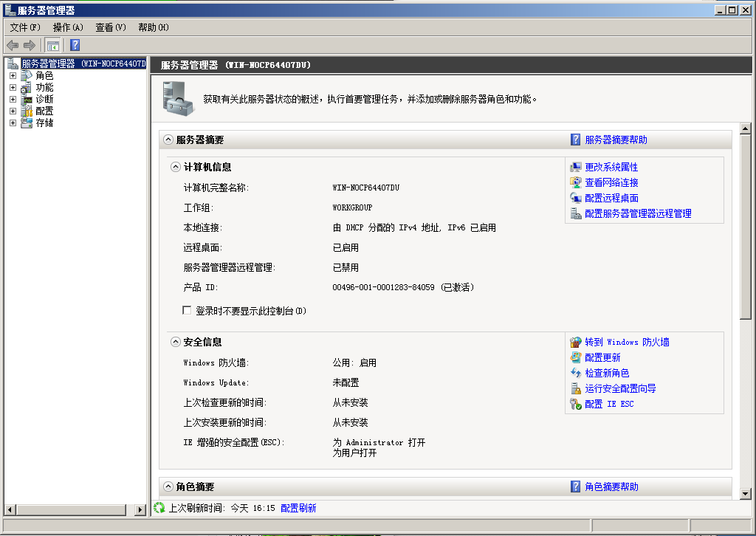
Task: Click the WORKGROUP value
Action: click(352, 207)
